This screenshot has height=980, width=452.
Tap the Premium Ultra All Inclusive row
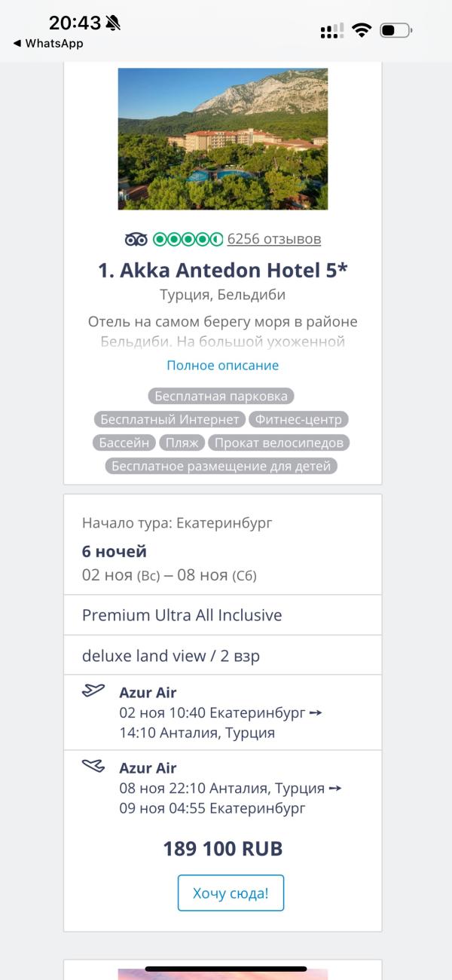223,615
